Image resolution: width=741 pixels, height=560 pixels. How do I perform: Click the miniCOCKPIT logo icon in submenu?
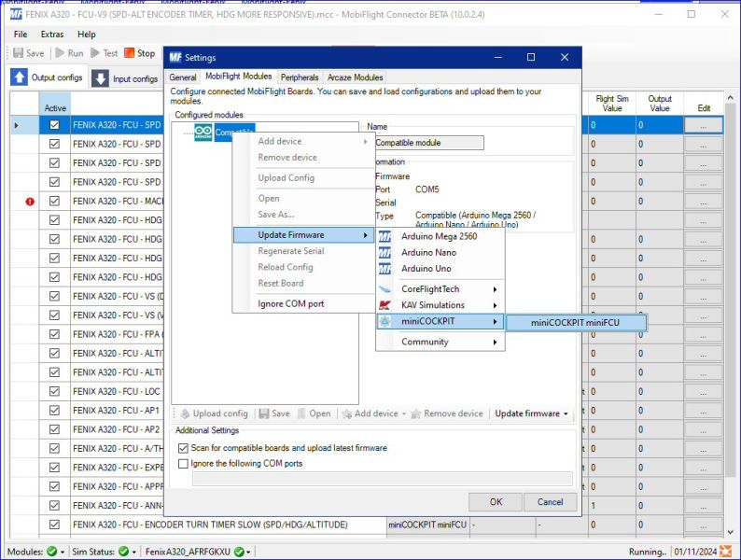[x=384, y=321]
